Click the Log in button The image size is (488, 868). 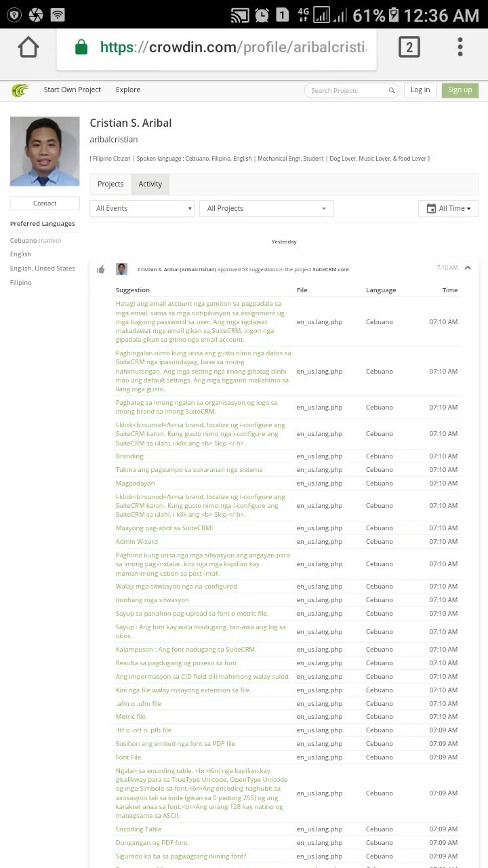click(420, 90)
